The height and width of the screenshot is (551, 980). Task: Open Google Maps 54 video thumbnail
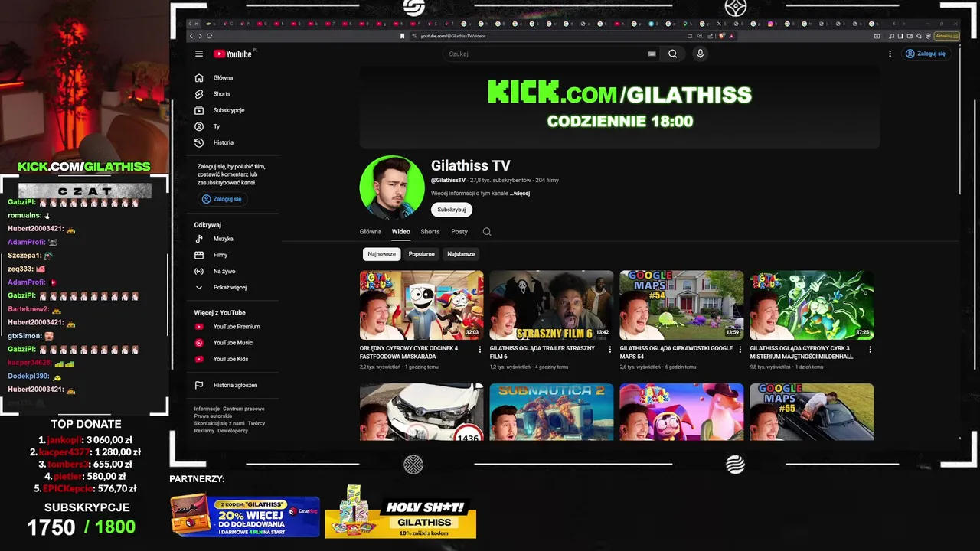point(681,305)
